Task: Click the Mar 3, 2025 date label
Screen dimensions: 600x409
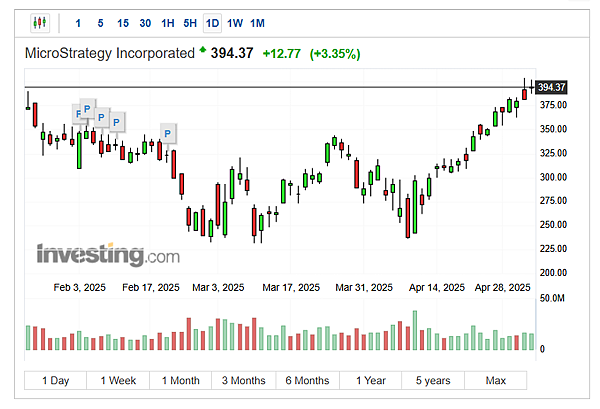Action: [218, 287]
